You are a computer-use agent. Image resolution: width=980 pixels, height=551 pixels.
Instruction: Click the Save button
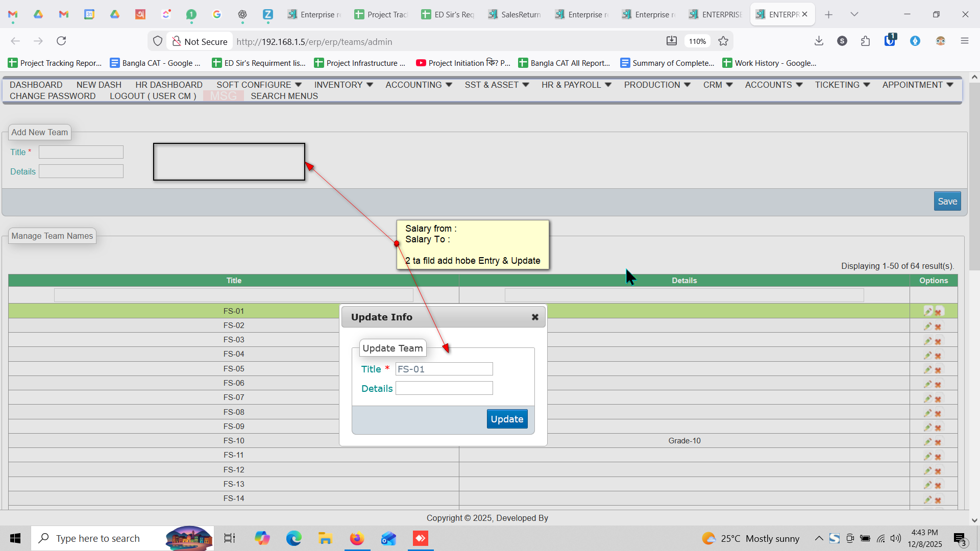(x=947, y=201)
